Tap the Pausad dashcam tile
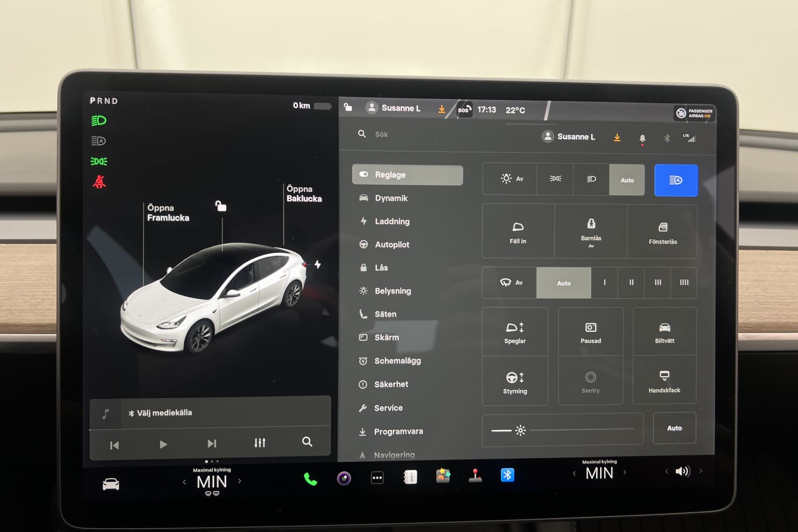This screenshot has height=532, width=798. (591, 332)
